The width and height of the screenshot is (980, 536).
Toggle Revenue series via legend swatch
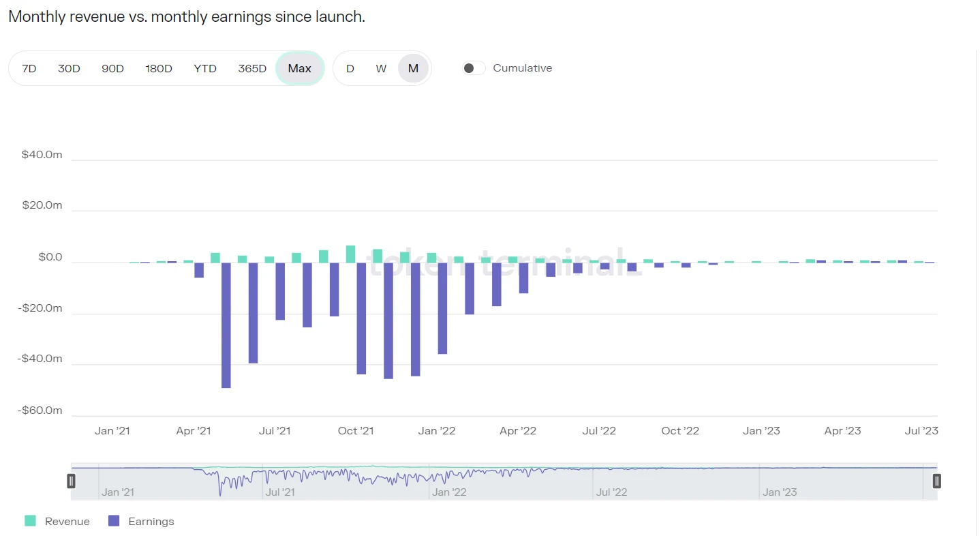[30, 521]
